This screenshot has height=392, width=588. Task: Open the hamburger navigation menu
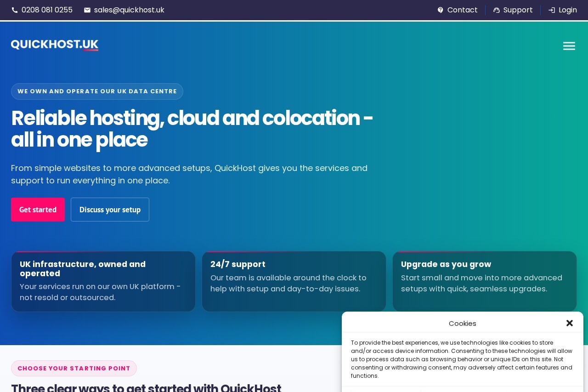tap(569, 45)
